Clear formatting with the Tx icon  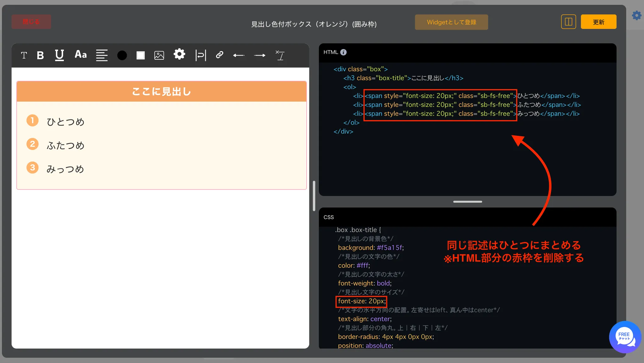point(280,55)
